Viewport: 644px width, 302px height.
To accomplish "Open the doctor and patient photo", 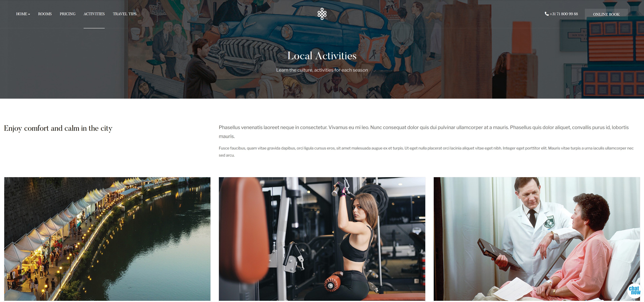I will pyautogui.click(x=537, y=239).
